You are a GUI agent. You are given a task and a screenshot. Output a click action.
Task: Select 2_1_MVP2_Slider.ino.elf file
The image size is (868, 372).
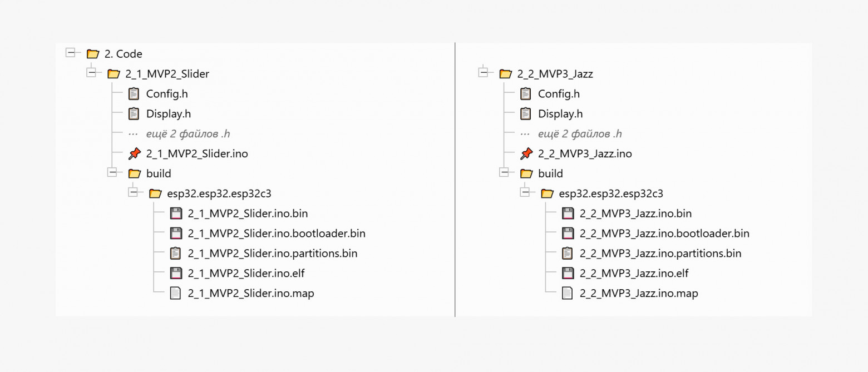pyautogui.click(x=246, y=273)
